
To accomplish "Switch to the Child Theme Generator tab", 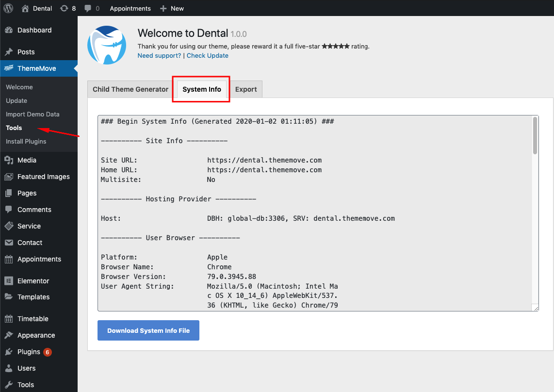I will pos(130,89).
